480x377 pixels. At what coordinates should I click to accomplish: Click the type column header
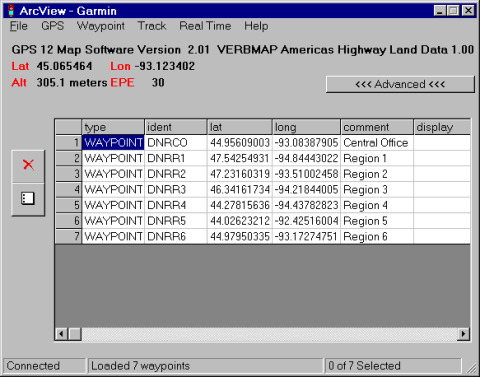(x=113, y=127)
